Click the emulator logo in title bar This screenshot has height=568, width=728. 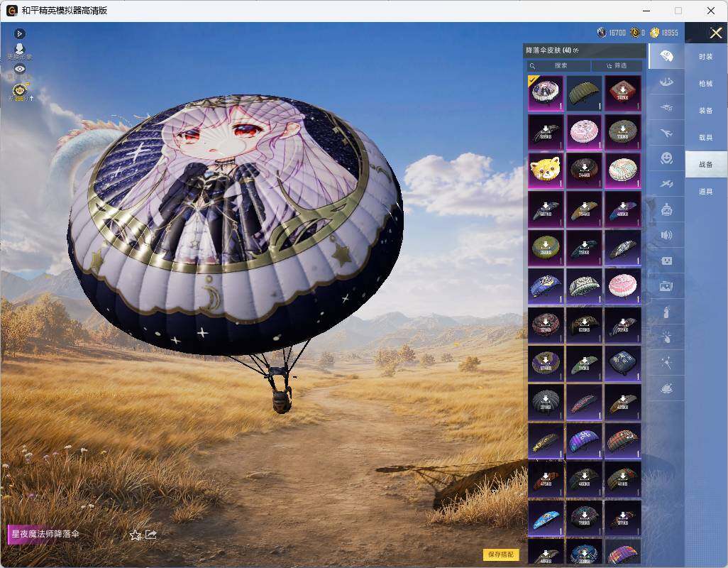tap(11, 11)
